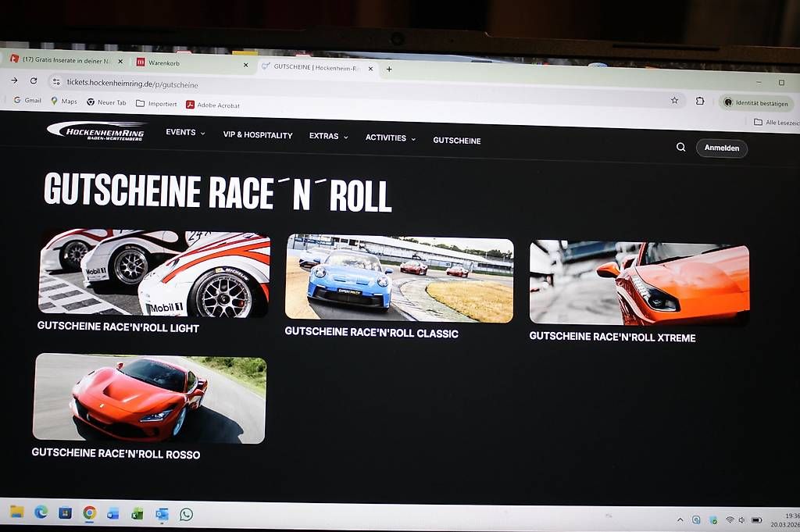Open Alle Lesezeichen folder

point(777,122)
